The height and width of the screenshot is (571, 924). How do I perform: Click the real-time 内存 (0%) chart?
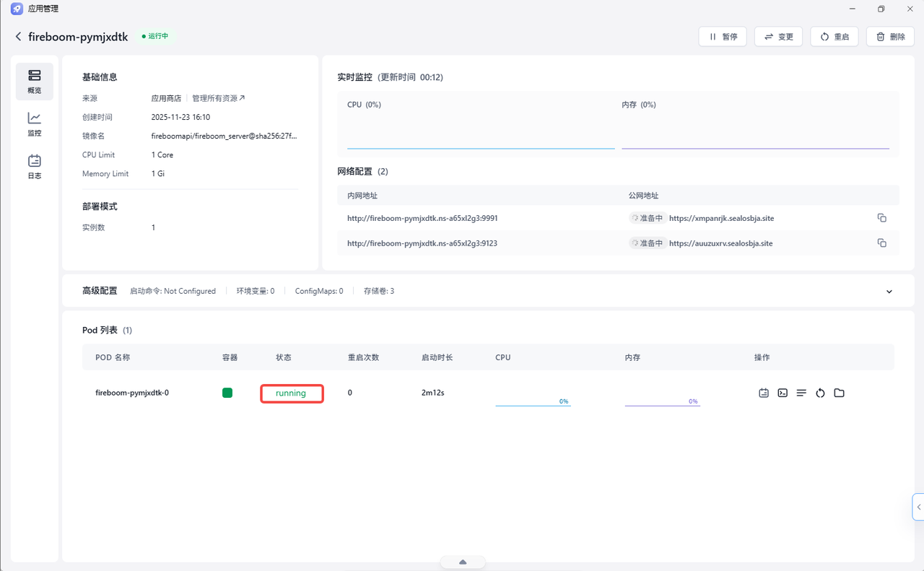755,124
